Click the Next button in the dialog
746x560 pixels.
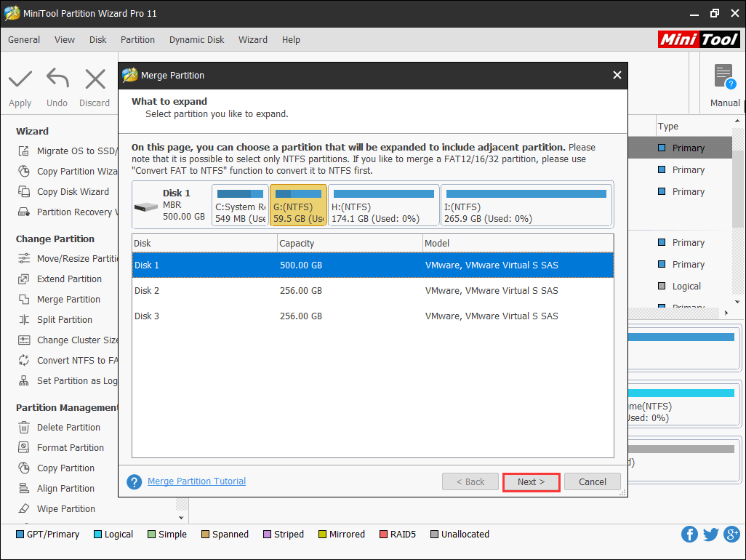click(x=531, y=481)
